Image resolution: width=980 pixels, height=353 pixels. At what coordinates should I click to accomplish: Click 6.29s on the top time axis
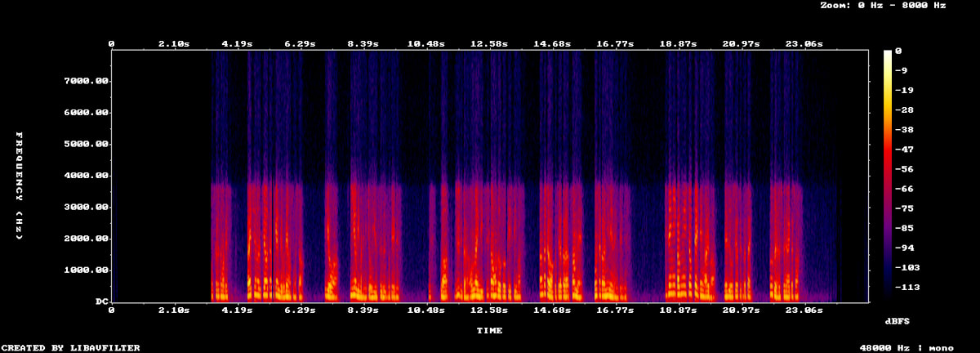pos(300,43)
